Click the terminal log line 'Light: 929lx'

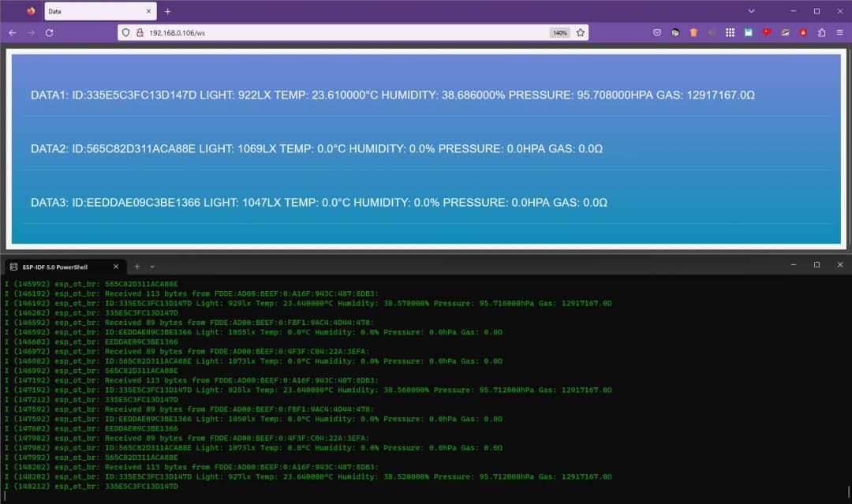(x=308, y=304)
